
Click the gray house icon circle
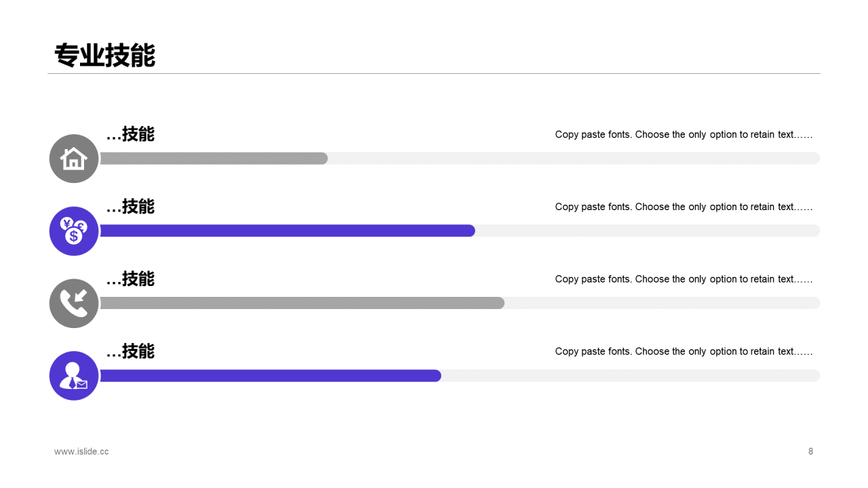pyautogui.click(x=74, y=159)
